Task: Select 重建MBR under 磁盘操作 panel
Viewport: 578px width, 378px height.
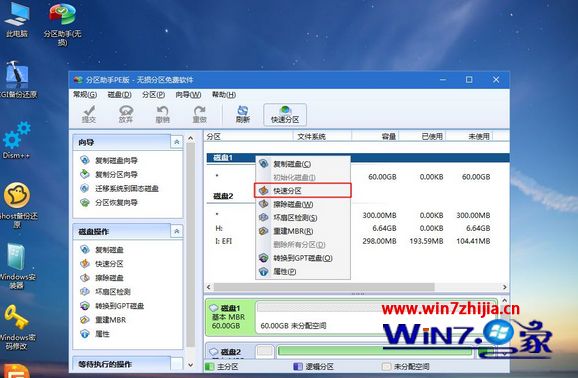Action: point(103,320)
